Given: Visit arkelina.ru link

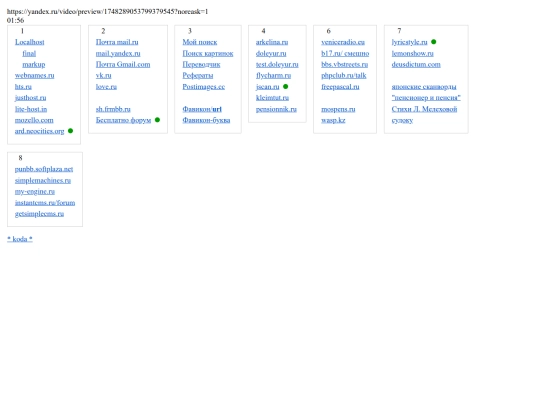Looking at the screenshot, I should [272, 42].
